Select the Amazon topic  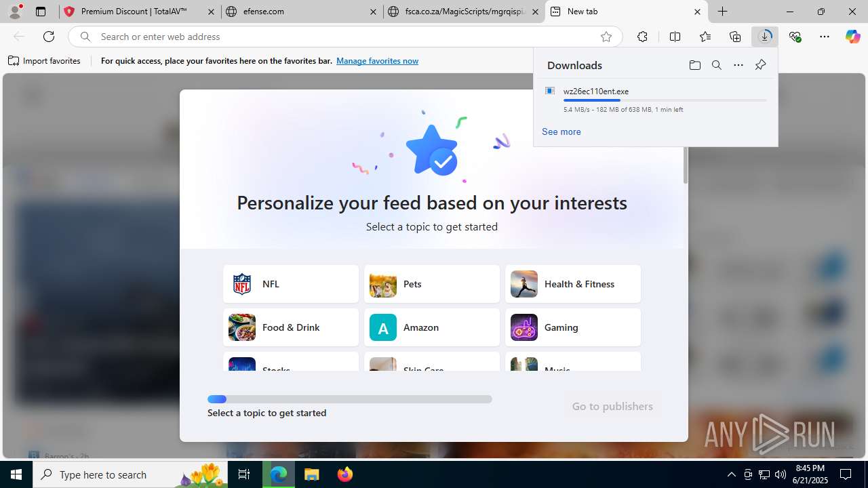click(432, 327)
